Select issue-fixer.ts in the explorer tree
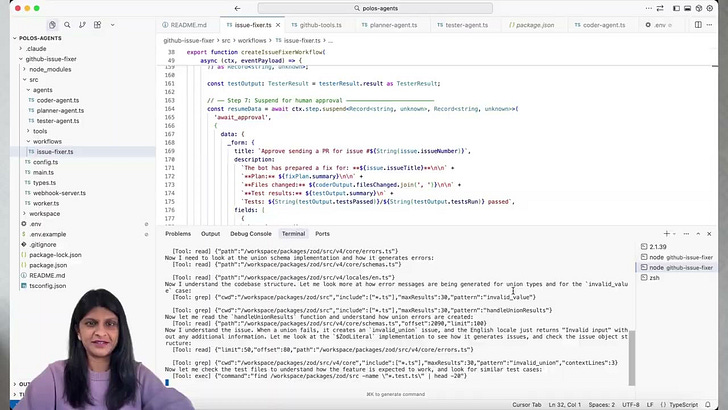 (55, 152)
